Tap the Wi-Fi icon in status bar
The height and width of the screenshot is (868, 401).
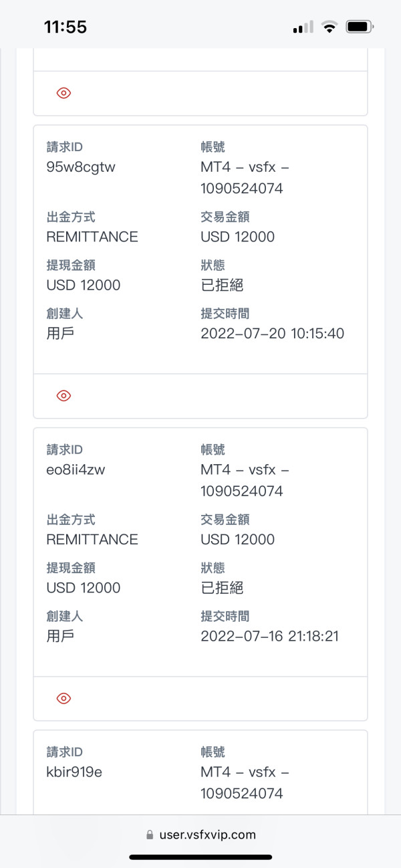coord(329,27)
